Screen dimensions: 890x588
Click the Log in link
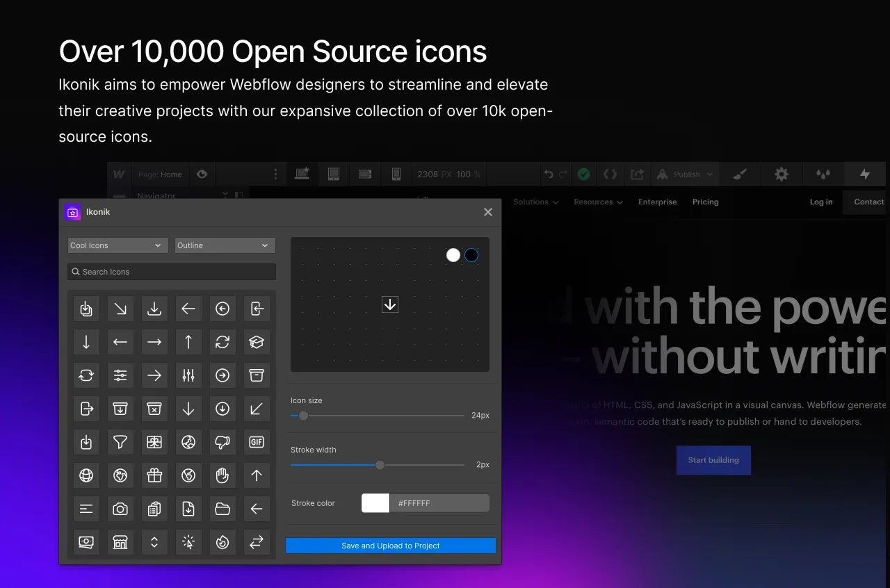(821, 202)
